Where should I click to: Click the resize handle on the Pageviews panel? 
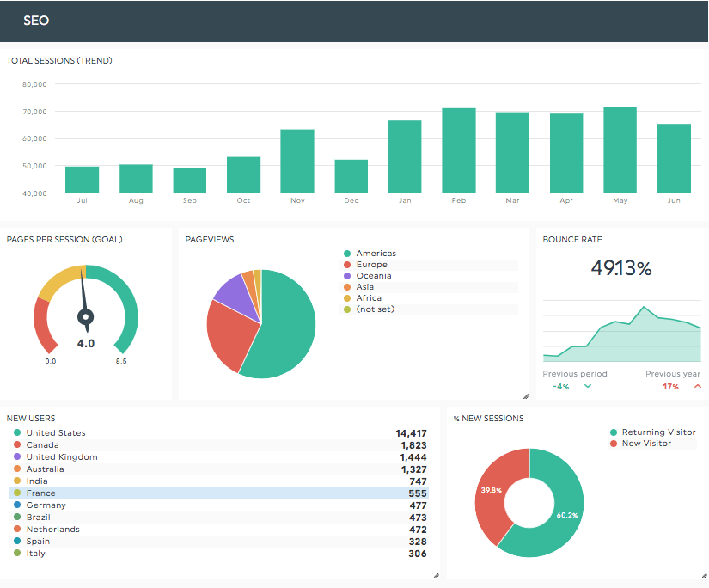click(525, 396)
